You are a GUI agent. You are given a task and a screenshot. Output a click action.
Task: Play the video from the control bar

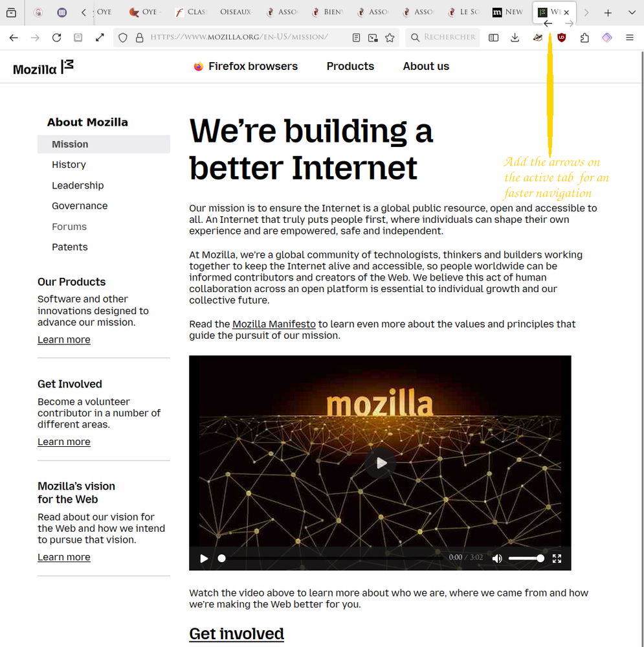204,558
